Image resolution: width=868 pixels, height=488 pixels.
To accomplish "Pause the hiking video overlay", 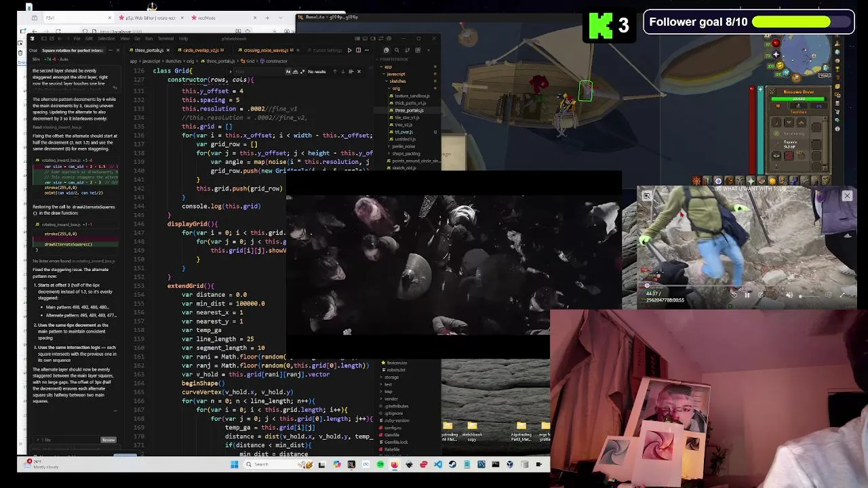I will coord(747,295).
